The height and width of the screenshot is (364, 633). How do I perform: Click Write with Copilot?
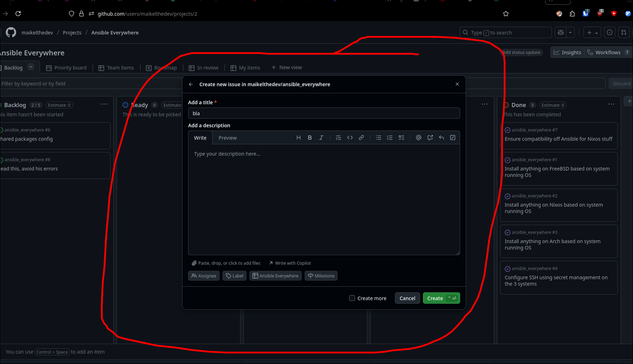point(290,263)
